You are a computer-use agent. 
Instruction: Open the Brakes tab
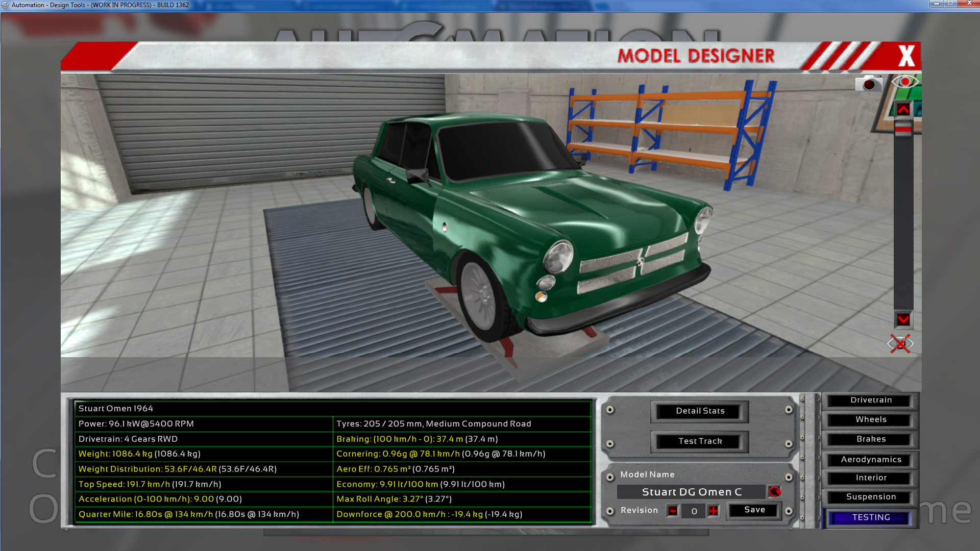click(871, 439)
